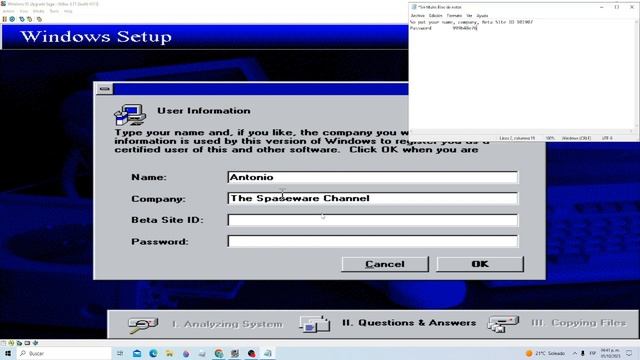Open Ayuda menu in Notepad
This screenshot has height=360, width=640.
pyautogui.click(x=482, y=16)
